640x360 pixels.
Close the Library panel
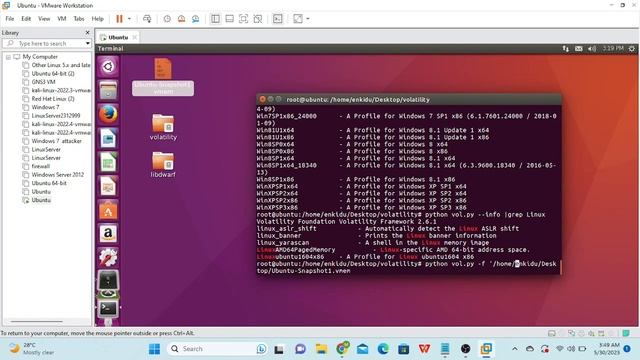(87, 32)
